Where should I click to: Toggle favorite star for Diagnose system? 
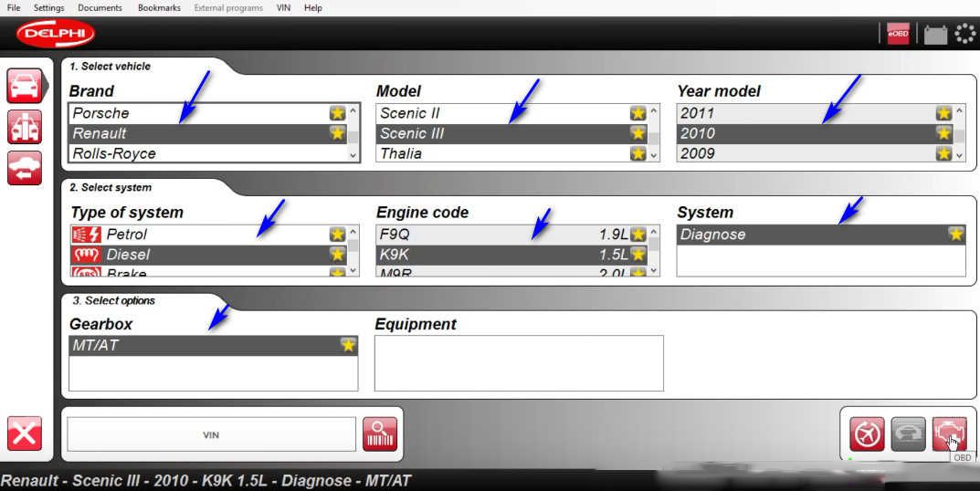coord(955,235)
